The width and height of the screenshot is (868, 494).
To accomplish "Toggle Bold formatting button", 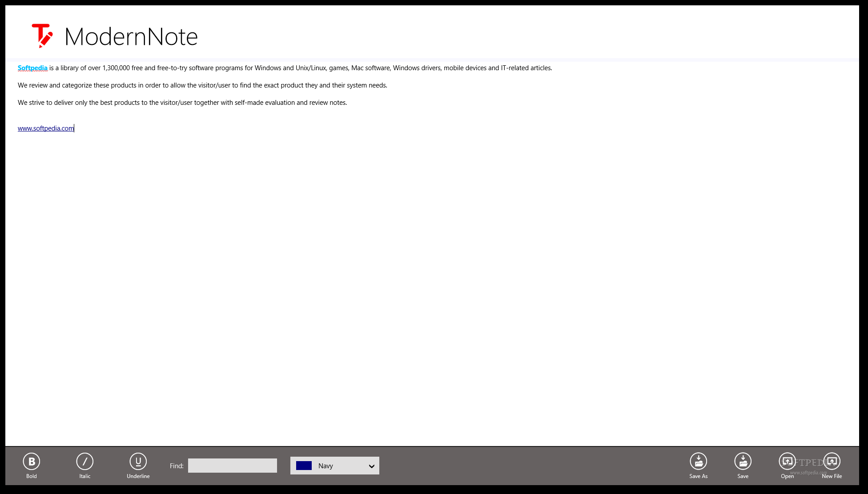I will 32,462.
